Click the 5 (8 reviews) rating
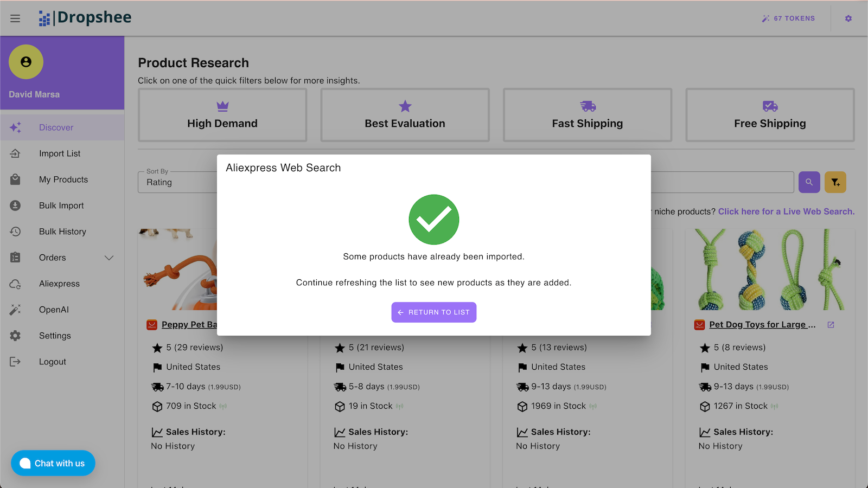This screenshot has height=488, width=868. 740,348
